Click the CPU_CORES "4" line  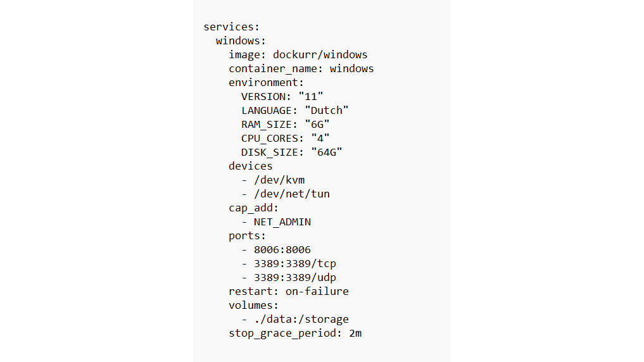[x=285, y=138]
